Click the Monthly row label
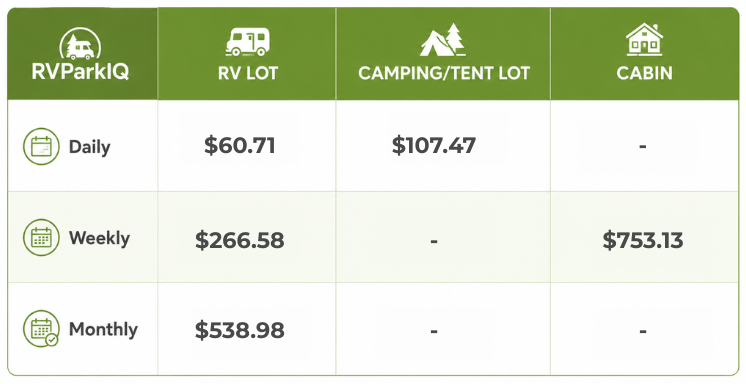746x384 pixels. [x=103, y=329]
